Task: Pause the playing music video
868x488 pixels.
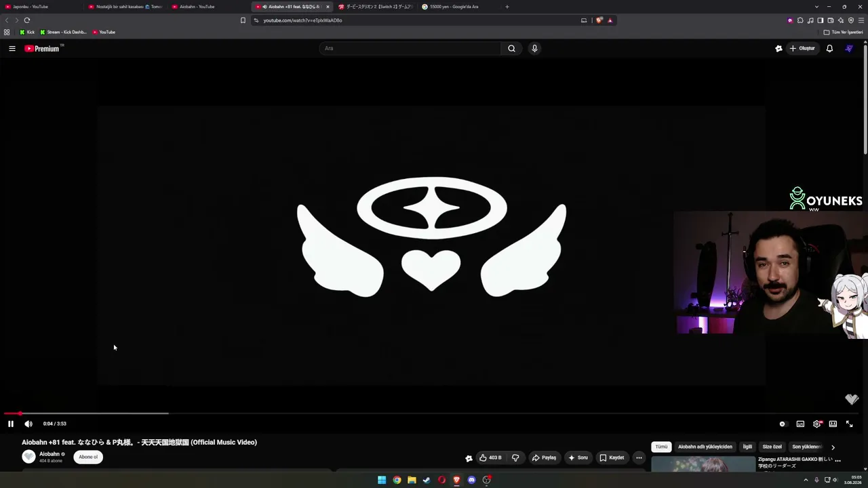Action: coord(11,424)
